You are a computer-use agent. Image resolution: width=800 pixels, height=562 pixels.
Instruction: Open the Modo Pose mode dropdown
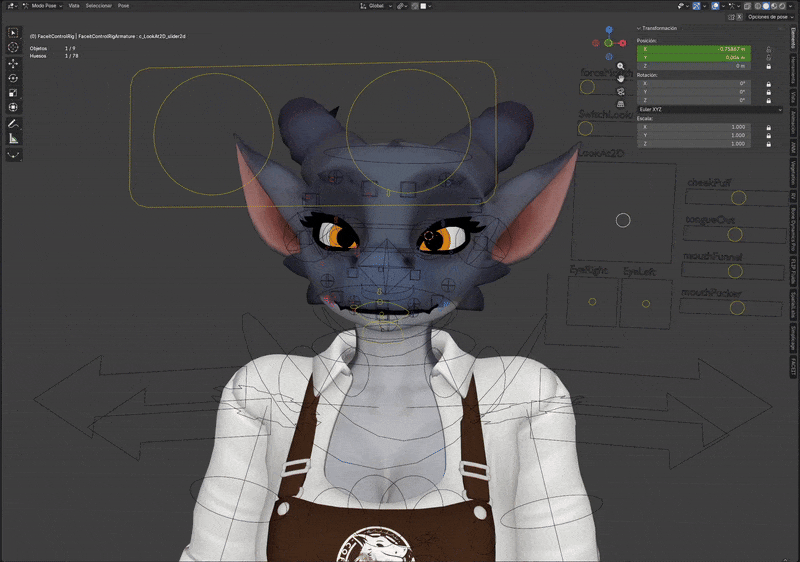tap(43, 6)
